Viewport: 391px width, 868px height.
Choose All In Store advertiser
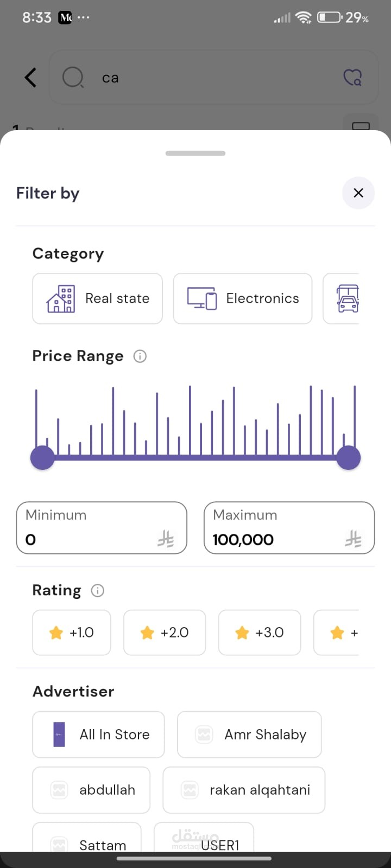98,735
